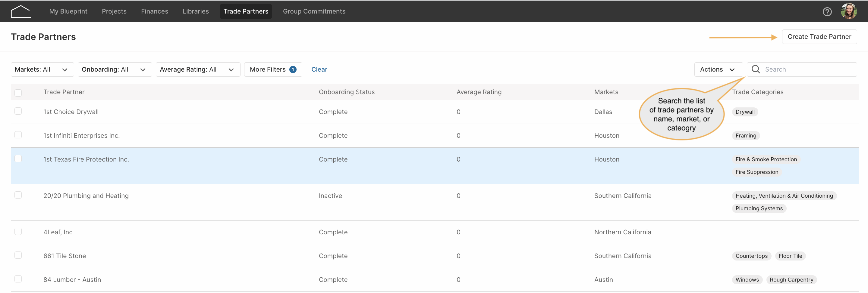
Task: Click the Fire Suppression category tag
Action: pos(756,172)
